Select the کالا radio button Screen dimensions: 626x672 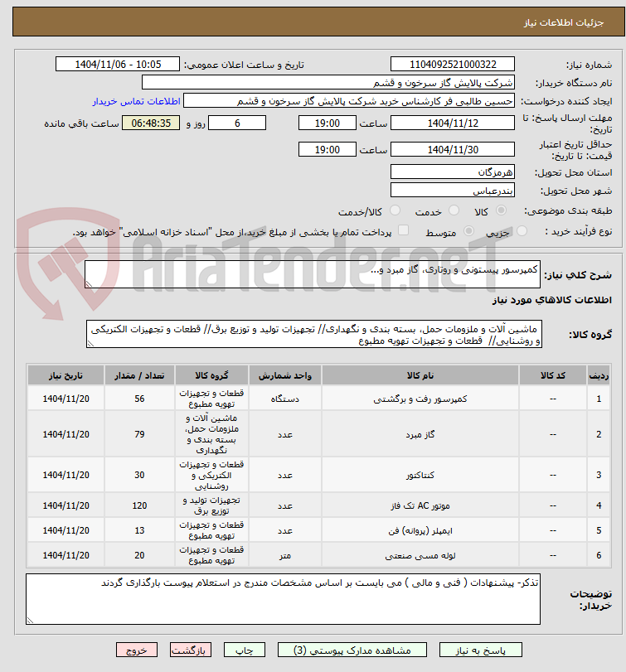pyautogui.click(x=501, y=210)
